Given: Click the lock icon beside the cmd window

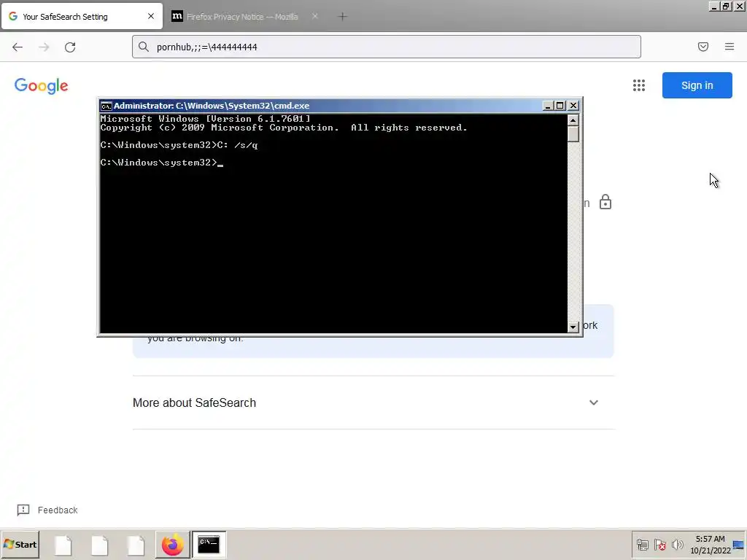Looking at the screenshot, I should (x=605, y=202).
